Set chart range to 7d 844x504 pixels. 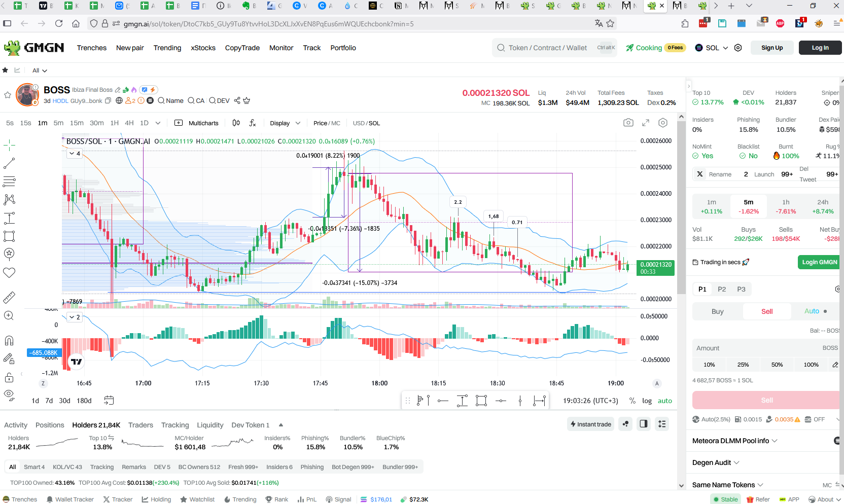tap(49, 401)
